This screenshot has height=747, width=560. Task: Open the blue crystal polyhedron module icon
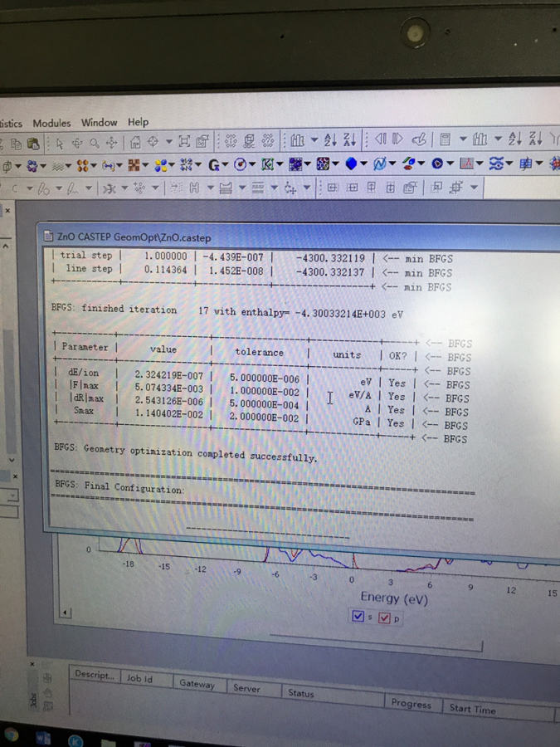(x=351, y=164)
